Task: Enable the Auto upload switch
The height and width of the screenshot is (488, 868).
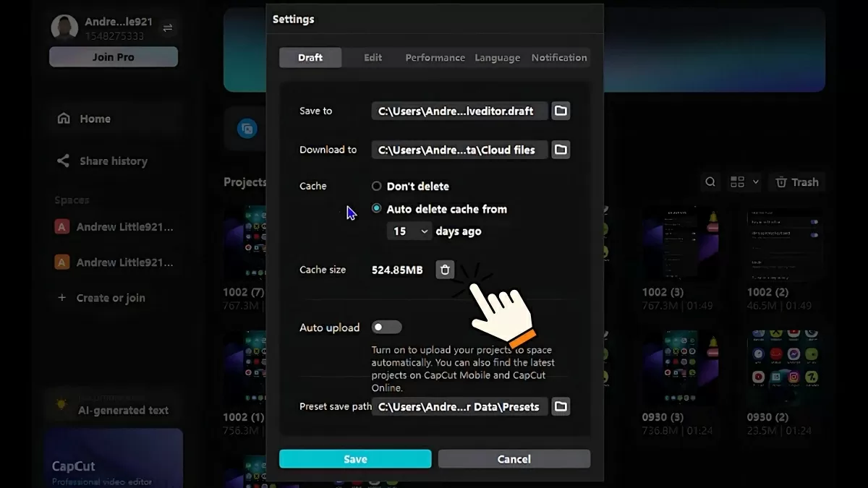Action: 386,328
